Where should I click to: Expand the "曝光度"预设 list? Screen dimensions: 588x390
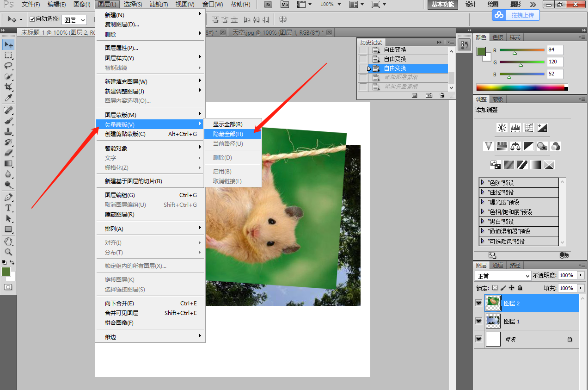[x=483, y=202]
